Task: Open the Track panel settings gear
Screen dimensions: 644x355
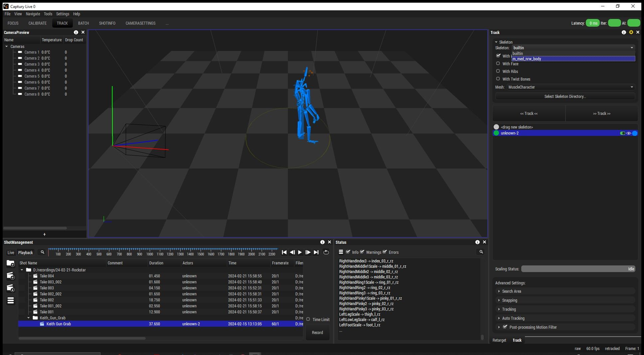Action: pos(631,32)
